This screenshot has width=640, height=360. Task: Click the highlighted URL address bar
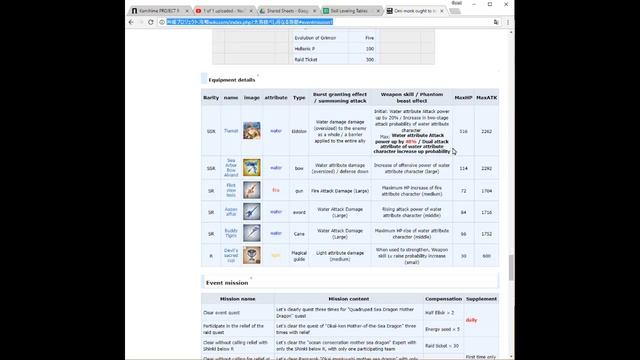(x=250, y=22)
